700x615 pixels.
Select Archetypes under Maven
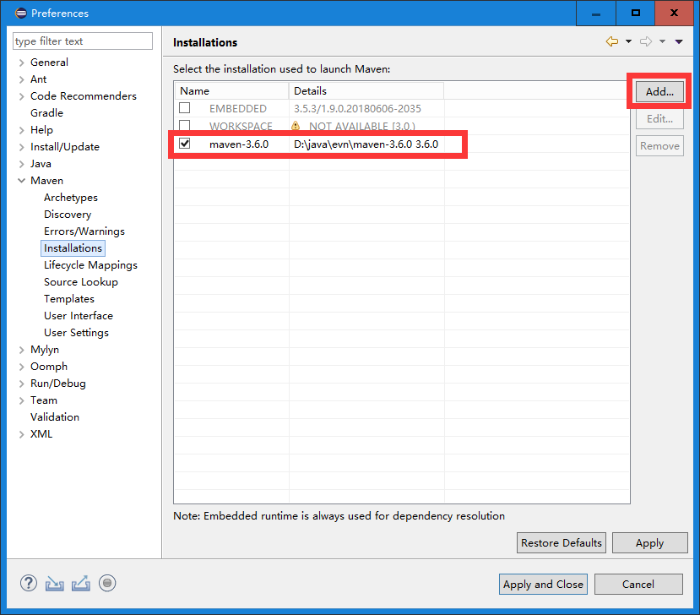click(x=71, y=198)
